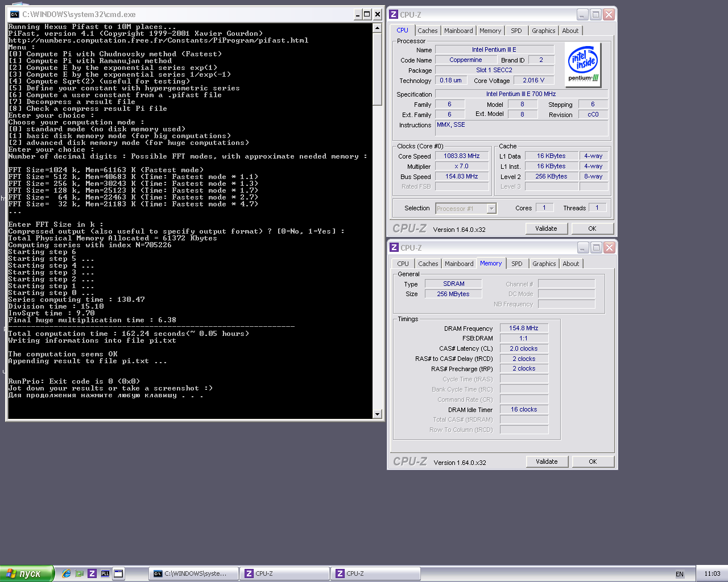Viewport: 728px width, 582px height.
Task: Open the About tab in upper CPU-Z
Action: pyautogui.click(x=570, y=31)
